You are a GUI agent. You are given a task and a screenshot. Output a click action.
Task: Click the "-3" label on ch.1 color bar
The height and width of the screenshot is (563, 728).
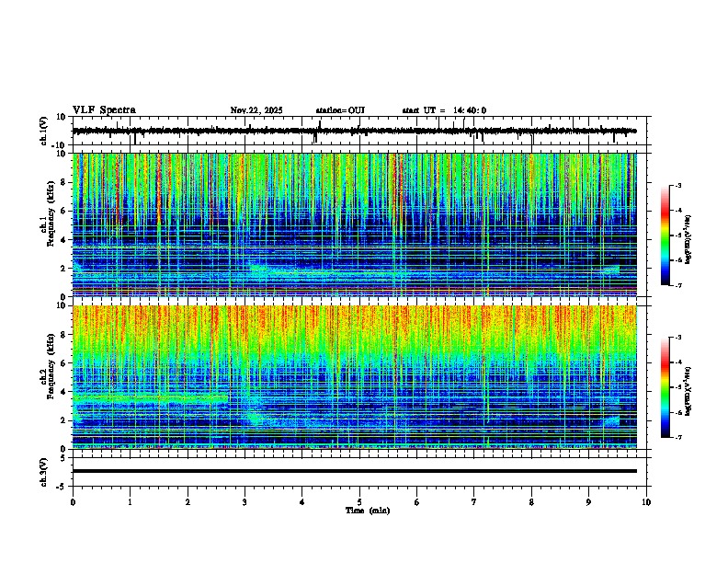coord(677,186)
